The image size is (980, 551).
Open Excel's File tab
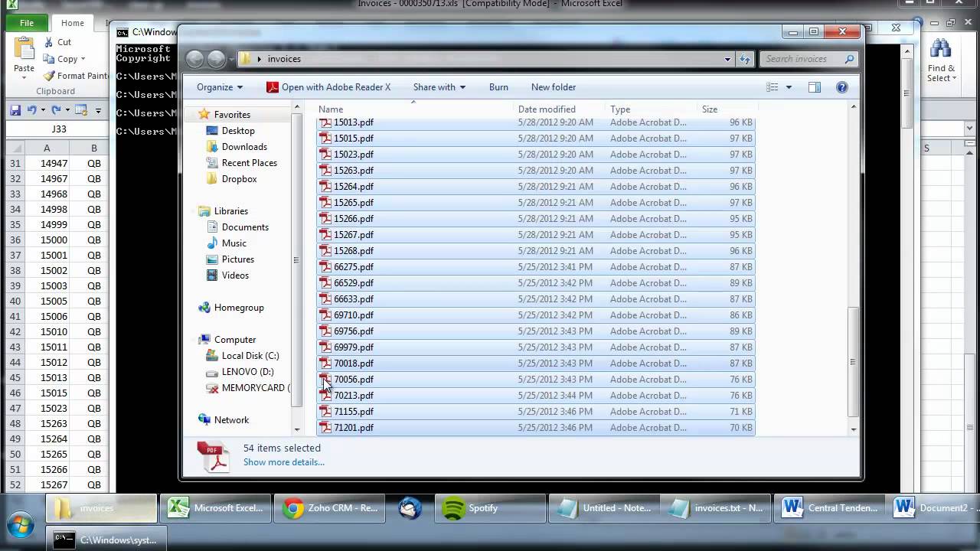[x=27, y=23]
